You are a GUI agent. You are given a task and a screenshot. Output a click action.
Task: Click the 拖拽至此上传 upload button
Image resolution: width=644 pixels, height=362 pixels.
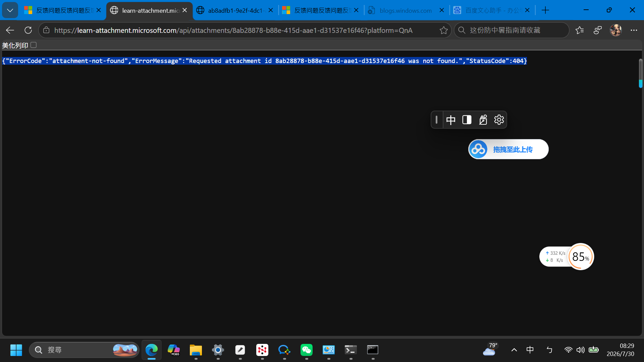coord(508,149)
